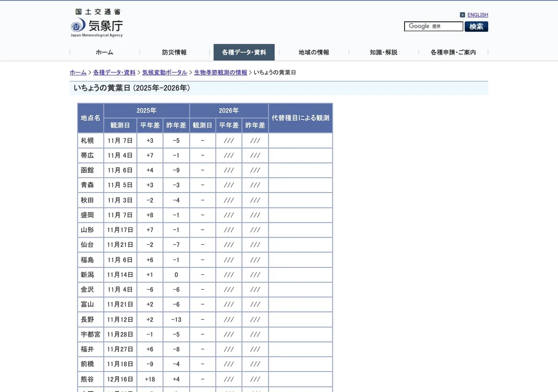Click the −13 value in 長野 row
The height and width of the screenshot is (392, 558).
coord(176,319)
